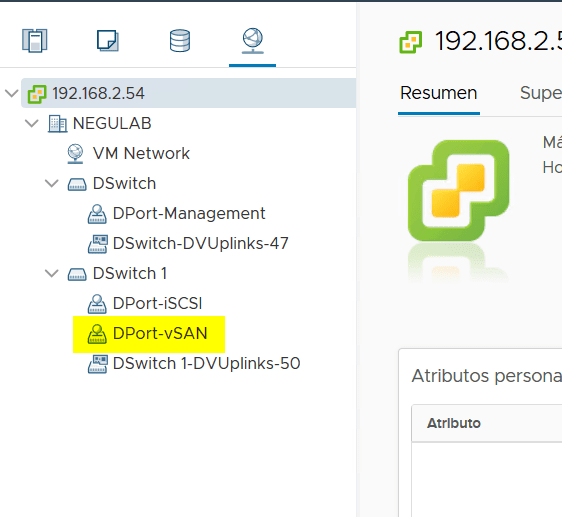This screenshot has height=517, width=562.
Task: Select DSwitch-DVUplinks-47 in the tree
Action: coord(200,243)
